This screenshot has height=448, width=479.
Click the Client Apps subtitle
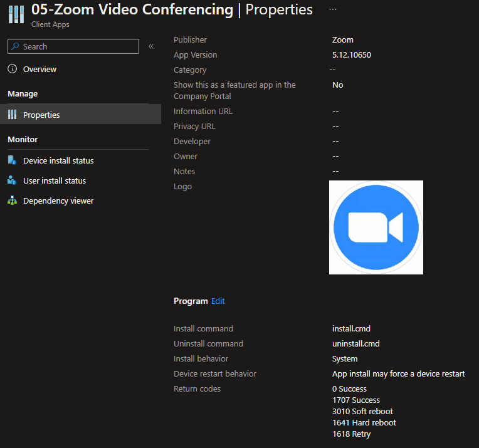click(50, 24)
